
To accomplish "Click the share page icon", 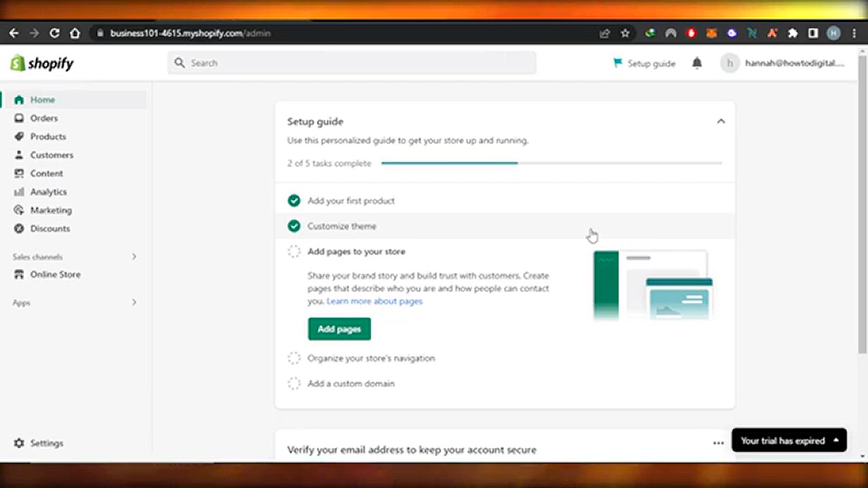I will click(605, 33).
